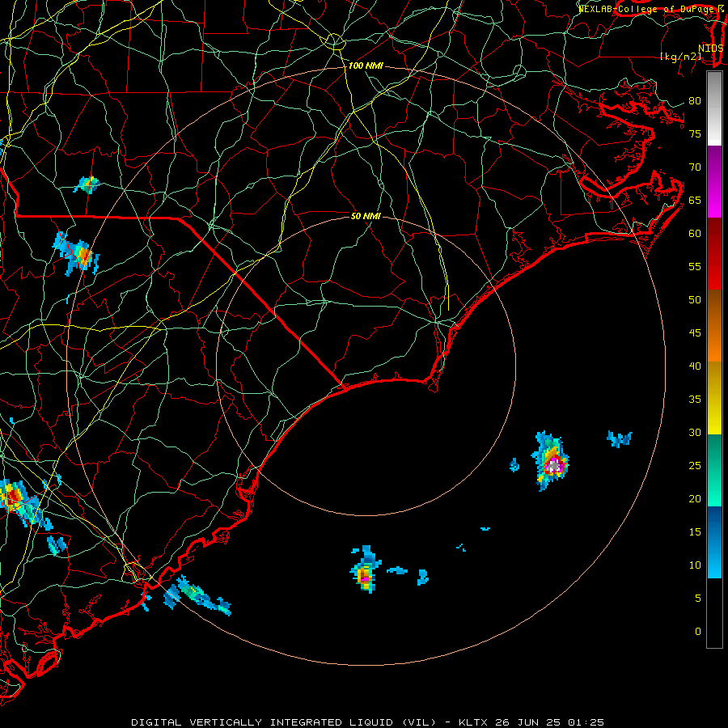Click the value 80 on the VIL scale
This screenshot has width=728, height=728.
click(695, 101)
